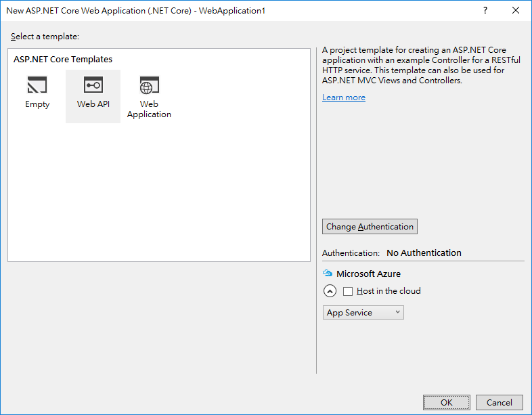Open the help question mark button
Screen dimensions: 532x415
click(x=485, y=11)
